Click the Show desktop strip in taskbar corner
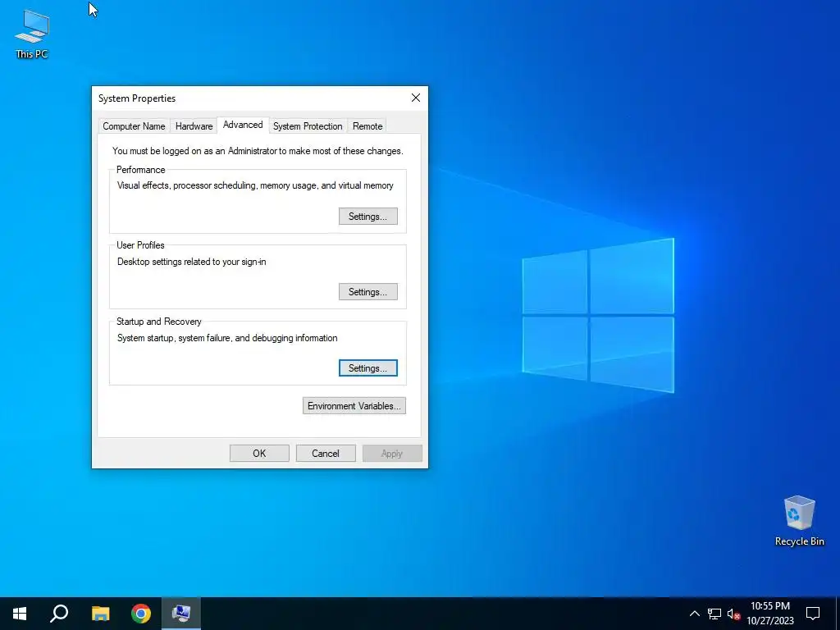Screen dimensions: 840x630 pyautogui.click(x=838, y=614)
